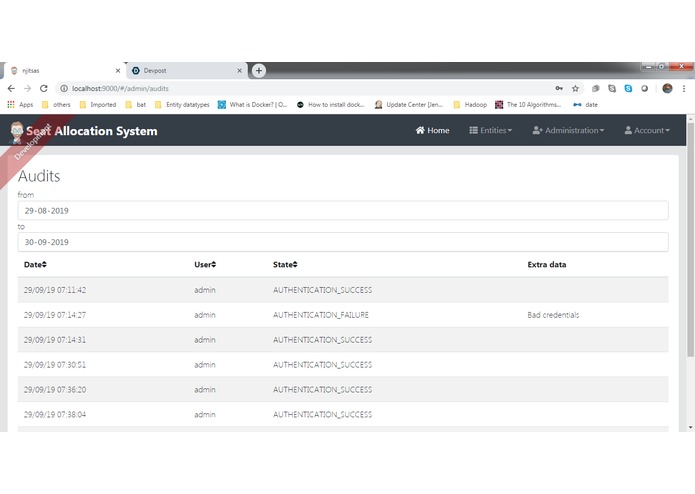Image resolution: width=695 pixels, height=494 pixels.
Task: Select the date cell 29/09/19 07:11:42
Action: (55, 290)
